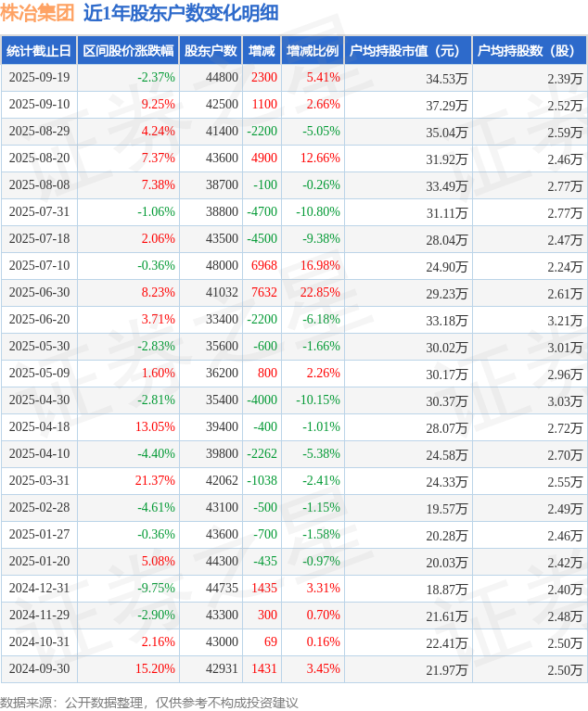Viewport: 588px width, 711px height.
Task: Click the 增减 column header
Action: (262, 51)
